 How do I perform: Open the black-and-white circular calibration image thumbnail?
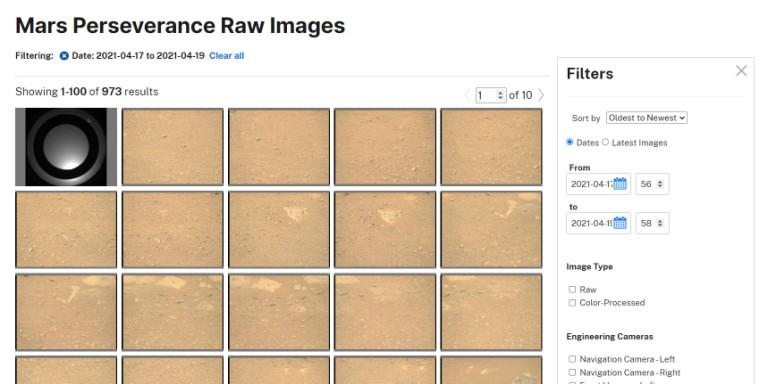[x=66, y=147]
